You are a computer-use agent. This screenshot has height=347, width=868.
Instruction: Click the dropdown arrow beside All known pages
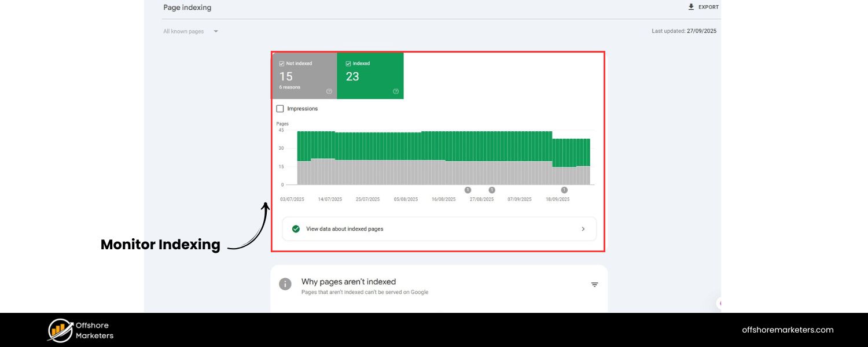pyautogui.click(x=215, y=31)
